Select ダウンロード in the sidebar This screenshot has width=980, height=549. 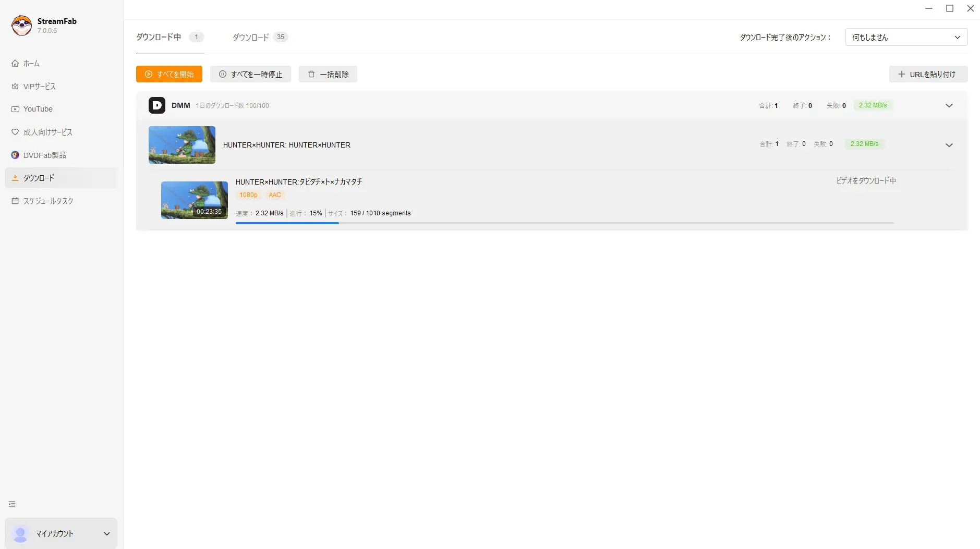pyautogui.click(x=62, y=178)
